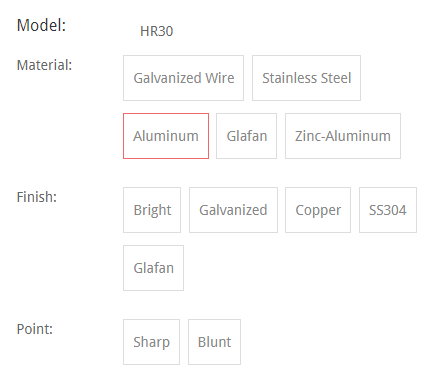Select Sharp point option
428x378 pixels.
coord(151,342)
